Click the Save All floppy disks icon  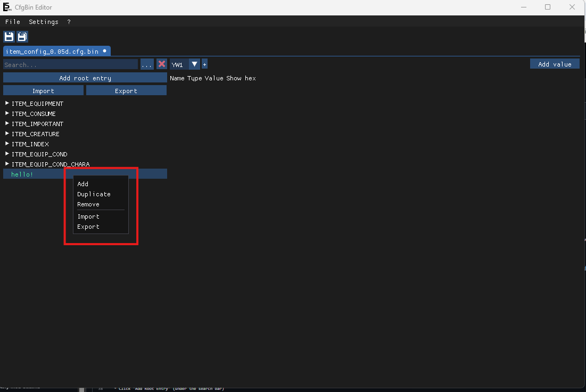pyautogui.click(x=22, y=36)
